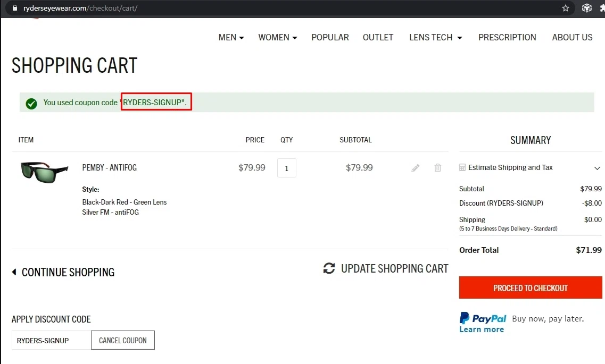Open the MEN dropdown menu
The height and width of the screenshot is (364, 605).
(231, 37)
